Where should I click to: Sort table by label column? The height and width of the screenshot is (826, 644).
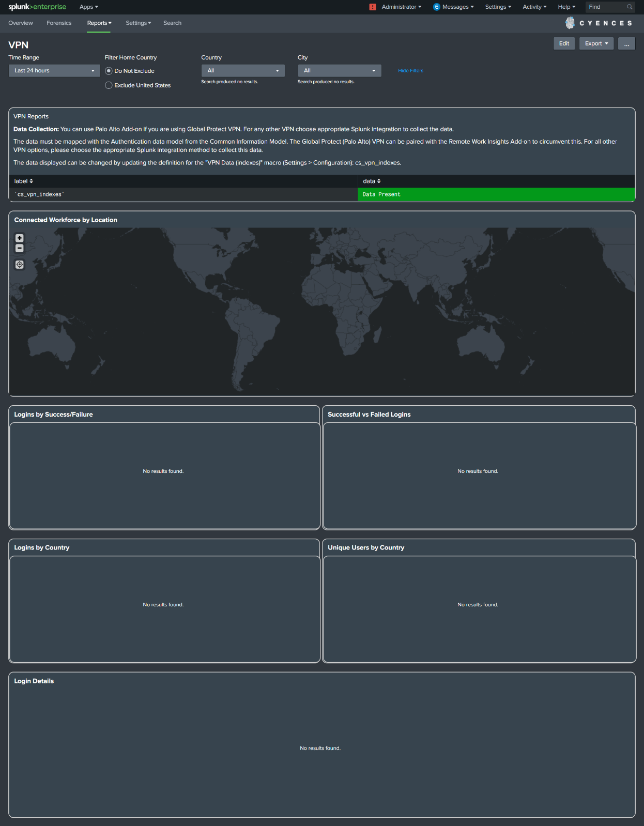pos(24,181)
